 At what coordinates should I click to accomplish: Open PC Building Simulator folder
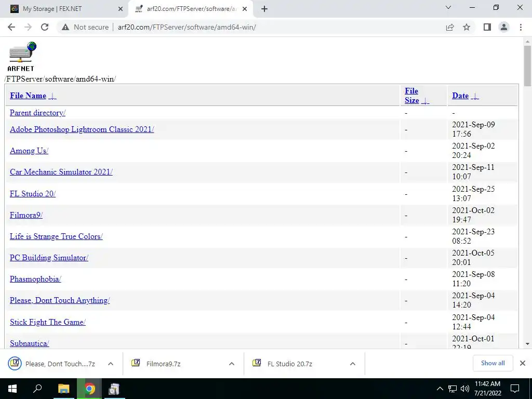pyautogui.click(x=49, y=258)
